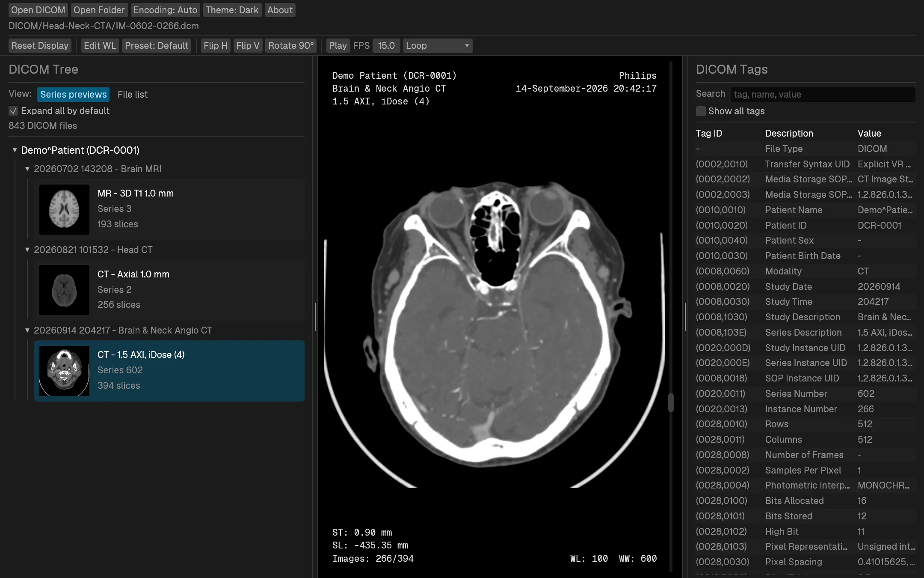Viewport: 924px width, 578px height.
Task: Switch to the File list view
Action: point(133,94)
